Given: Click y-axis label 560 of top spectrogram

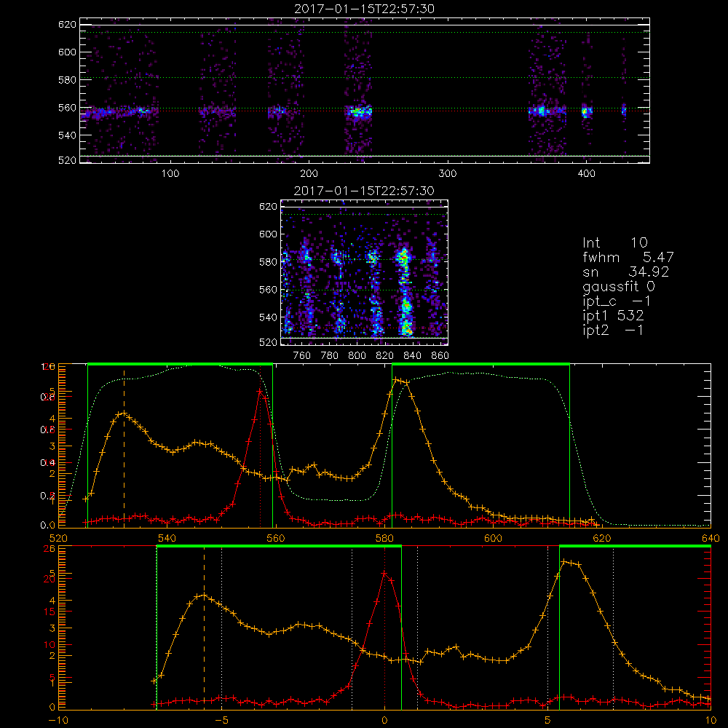Looking at the screenshot, I should point(67,108).
